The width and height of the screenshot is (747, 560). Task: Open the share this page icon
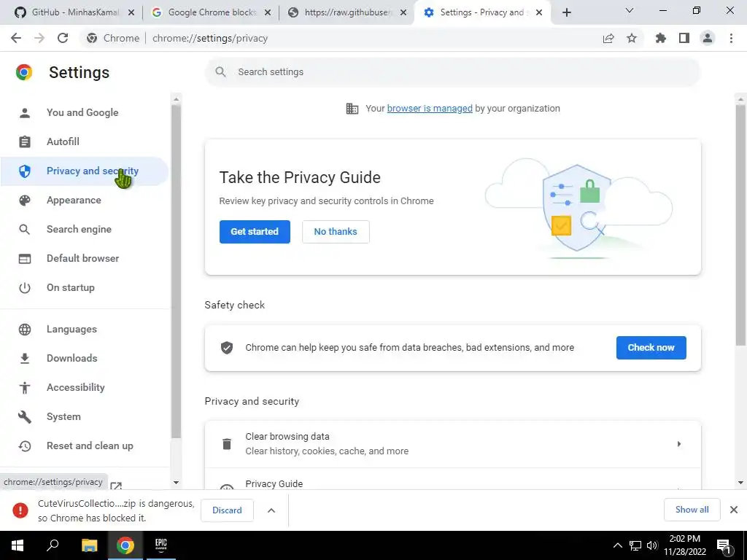click(x=608, y=38)
